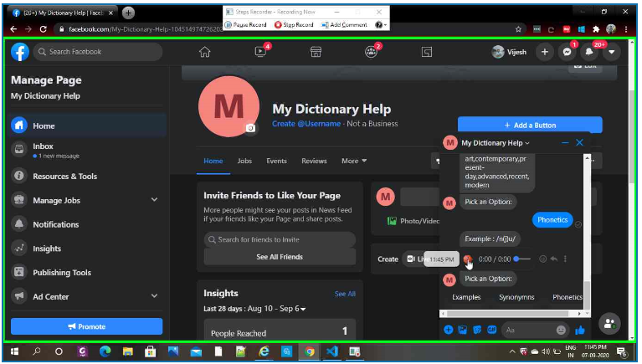Viewport: 642px width, 364px height.
Task: Open Inbox in Manage Page sidebar
Action: click(x=87, y=151)
